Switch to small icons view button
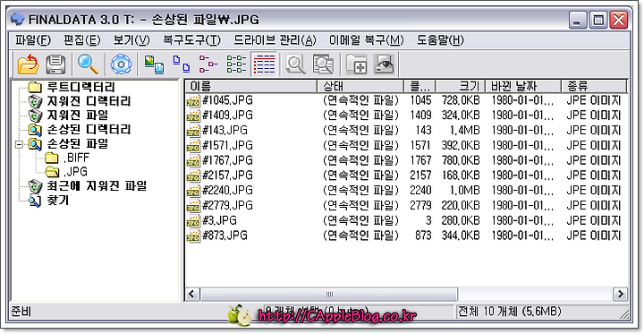The height and width of the screenshot is (334, 644). point(208,64)
